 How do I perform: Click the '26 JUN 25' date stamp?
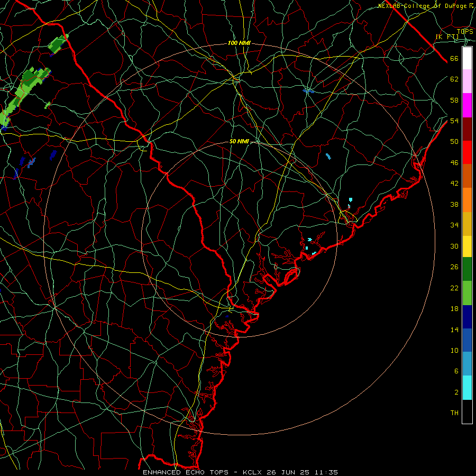point(288,472)
